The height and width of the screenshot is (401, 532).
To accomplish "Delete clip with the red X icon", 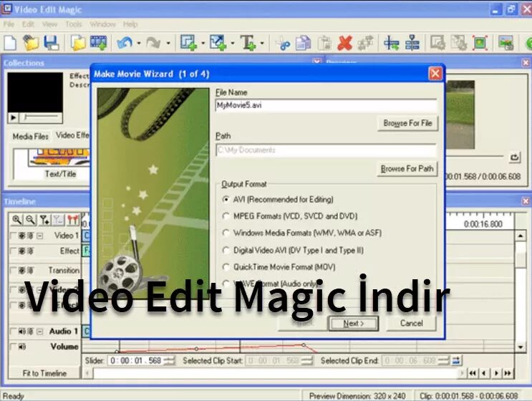I will tap(345, 43).
